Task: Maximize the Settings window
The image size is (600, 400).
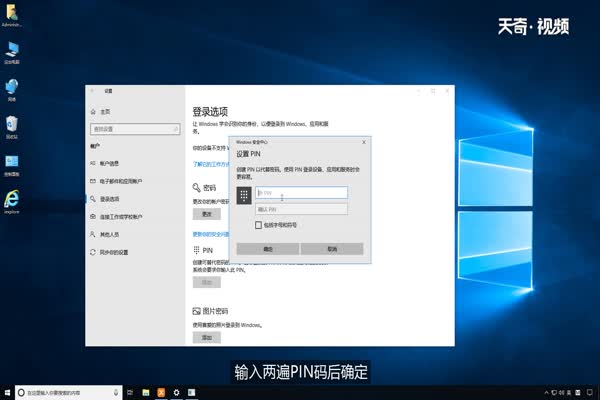Action: (433, 91)
